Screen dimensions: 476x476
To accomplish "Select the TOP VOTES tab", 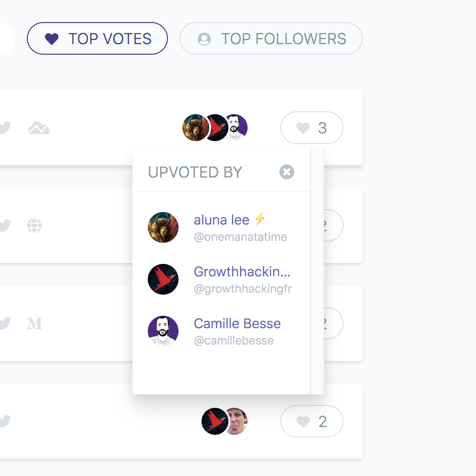I will tap(97, 38).
